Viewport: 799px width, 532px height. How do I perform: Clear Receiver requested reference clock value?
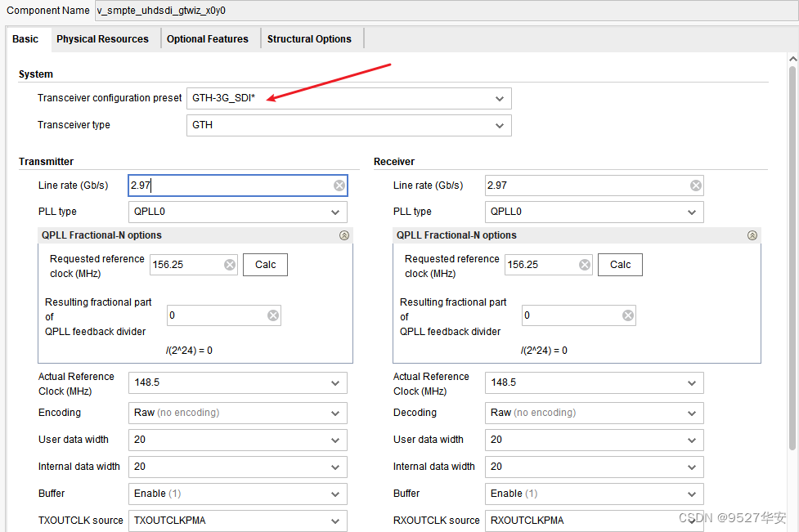pos(586,265)
